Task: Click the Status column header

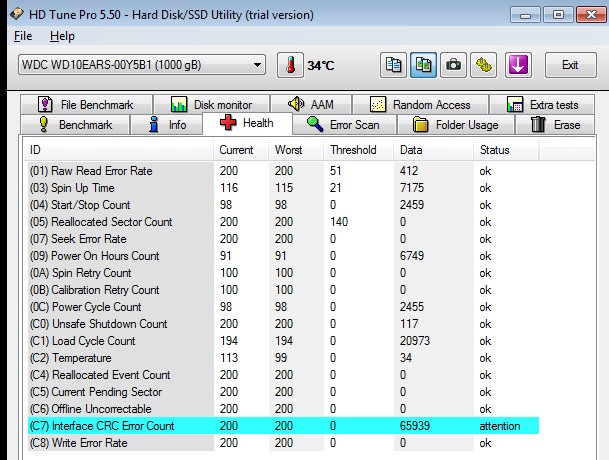Action: click(494, 150)
